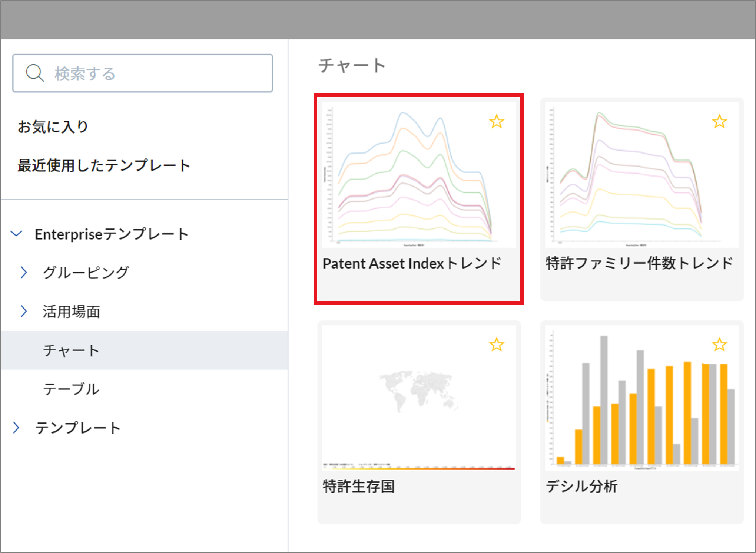This screenshot has width=756, height=553.
Task: Open 特許生存国 world map thumbnail
Action: (x=419, y=398)
